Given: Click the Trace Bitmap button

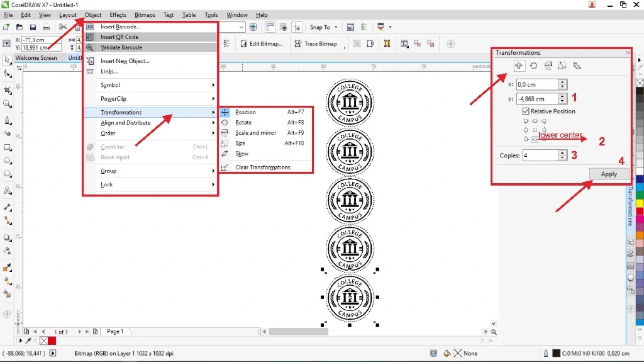Looking at the screenshot, I should (316, 43).
